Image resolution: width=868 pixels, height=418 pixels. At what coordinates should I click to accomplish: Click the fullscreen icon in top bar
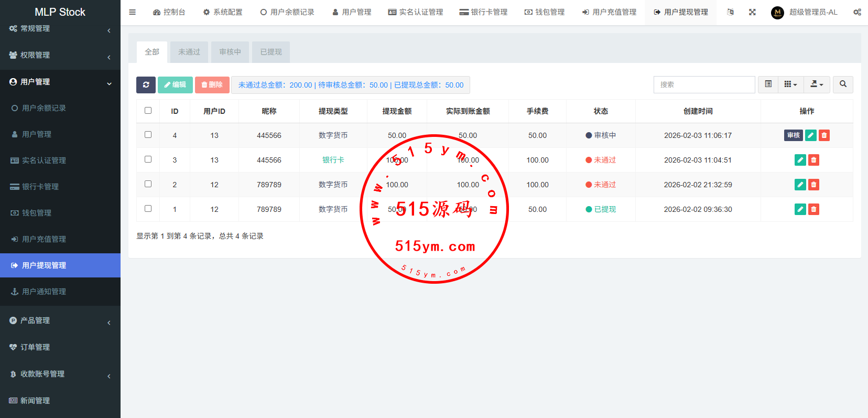point(752,12)
